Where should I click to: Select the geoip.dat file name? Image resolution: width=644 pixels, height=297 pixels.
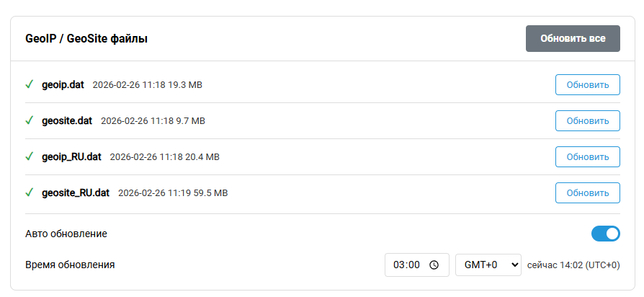pyautogui.click(x=63, y=84)
